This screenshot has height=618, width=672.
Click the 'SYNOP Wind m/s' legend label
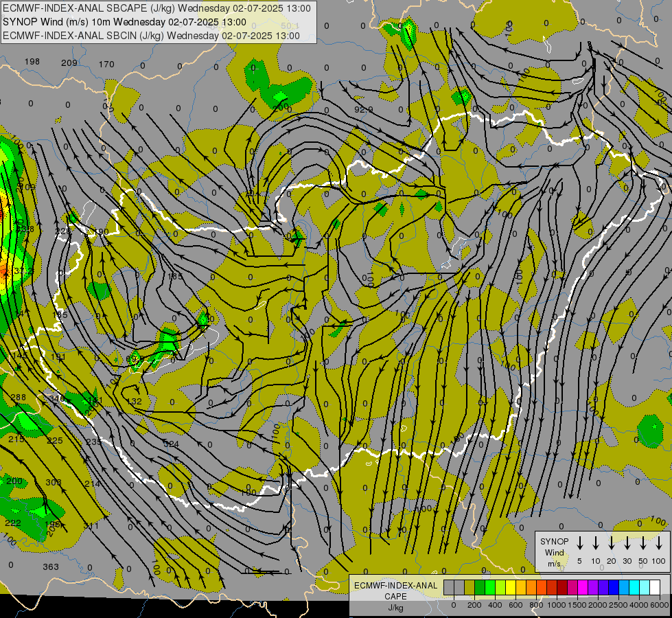coord(554,552)
